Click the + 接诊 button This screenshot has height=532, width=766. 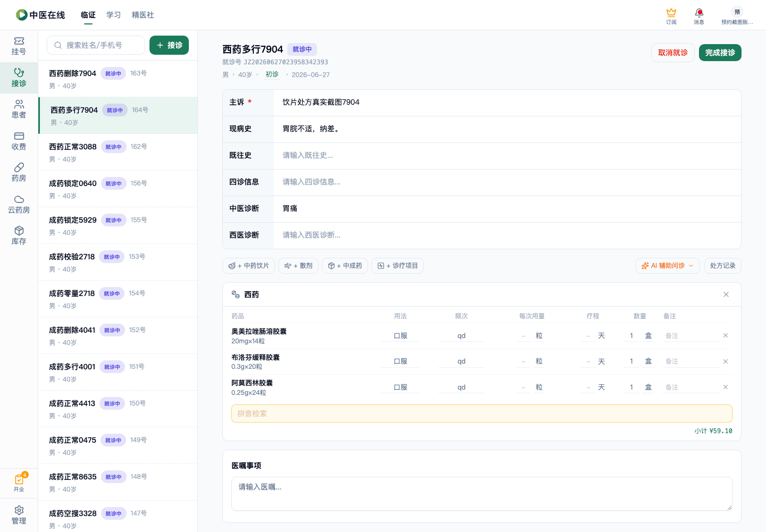click(169, 45)
